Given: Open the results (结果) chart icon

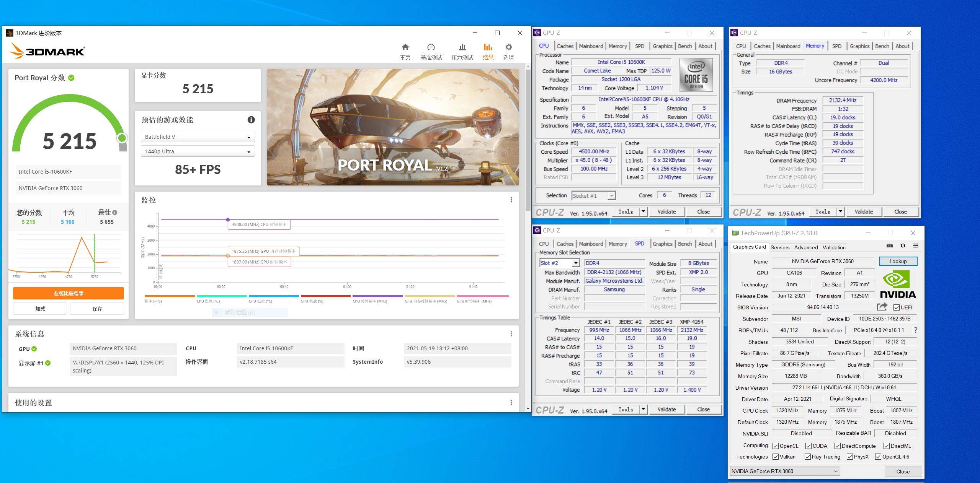Looking at the screenshot, I should pyautogui.click(x=488, y=47).
